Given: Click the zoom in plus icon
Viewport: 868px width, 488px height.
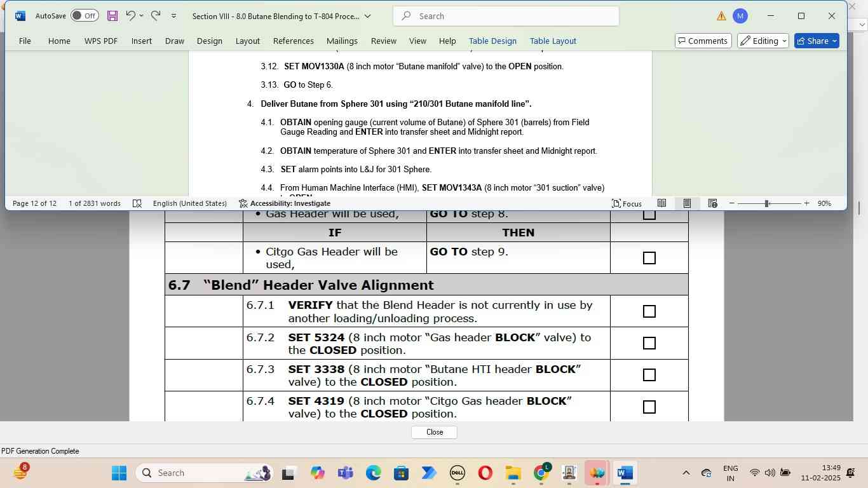Looking at the screenshot, I should click(806, 203).
